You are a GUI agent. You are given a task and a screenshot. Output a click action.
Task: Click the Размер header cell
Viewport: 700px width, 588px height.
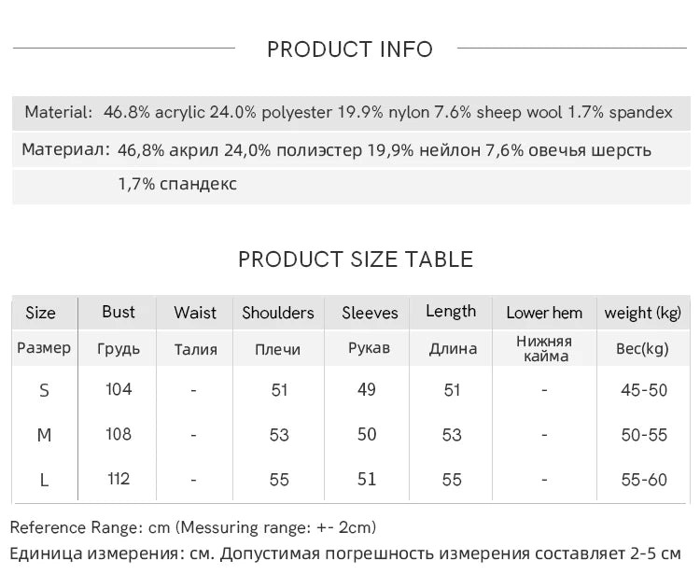44,348
